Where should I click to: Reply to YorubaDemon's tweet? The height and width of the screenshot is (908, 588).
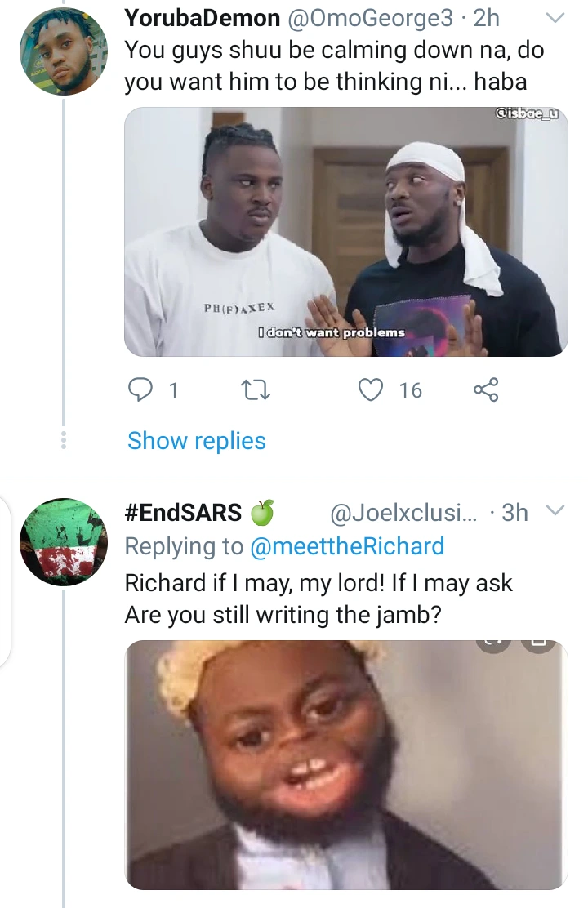(142, 391)
